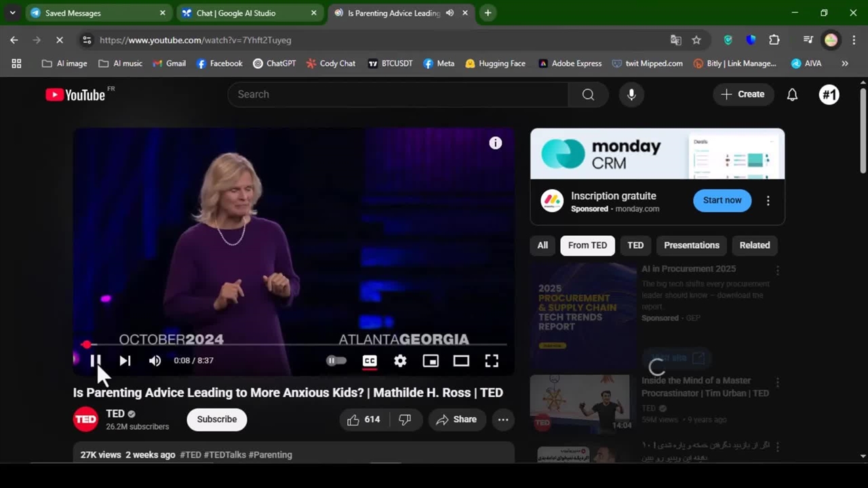Open options menu for monday.com ad
Image resolution: width=868 pixels, height=488 pixels.
pyautogui.click(x=768, y=201)
